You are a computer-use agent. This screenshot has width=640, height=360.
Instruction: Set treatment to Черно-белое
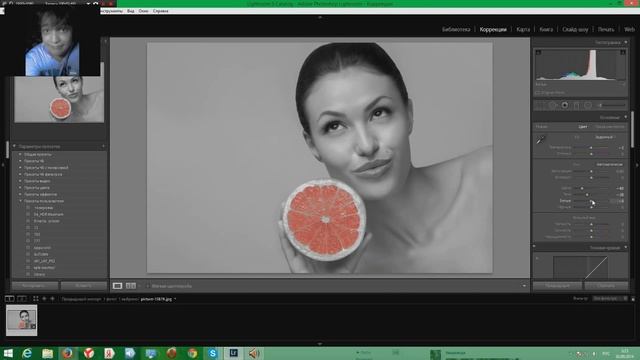(609, 127)
